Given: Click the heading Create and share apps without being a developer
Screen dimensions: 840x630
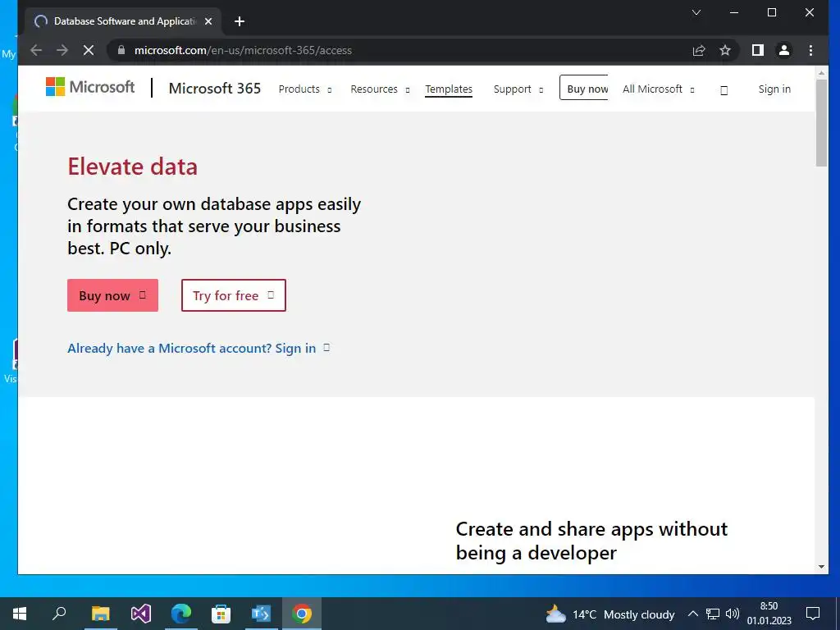Looking at the screenshot, I should point(591,541).
